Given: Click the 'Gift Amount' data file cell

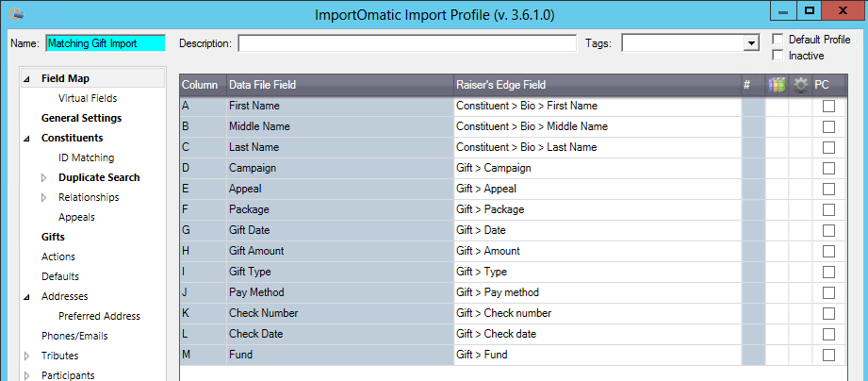Looking at the screenshot, I should pyautogui.click(x=340, y=252).
